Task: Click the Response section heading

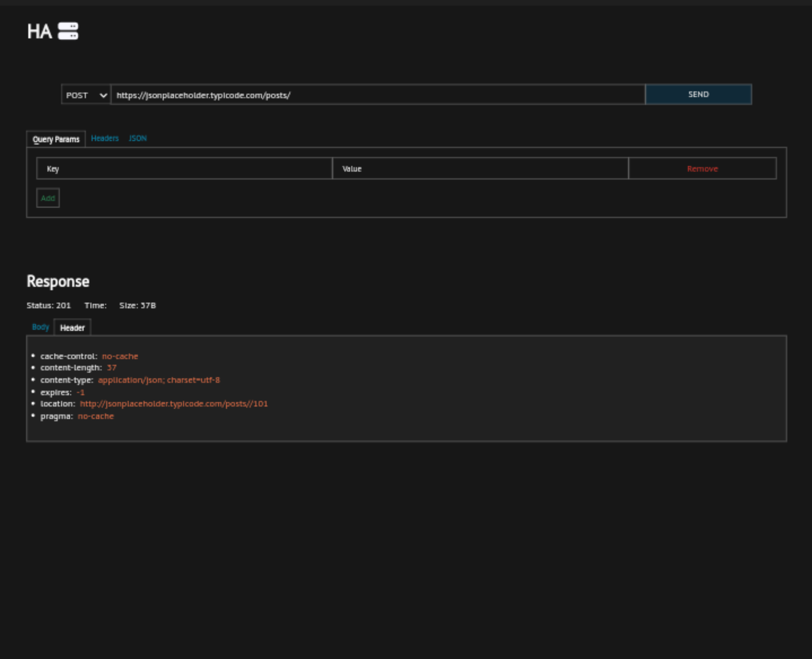Action: pos(57,282)
